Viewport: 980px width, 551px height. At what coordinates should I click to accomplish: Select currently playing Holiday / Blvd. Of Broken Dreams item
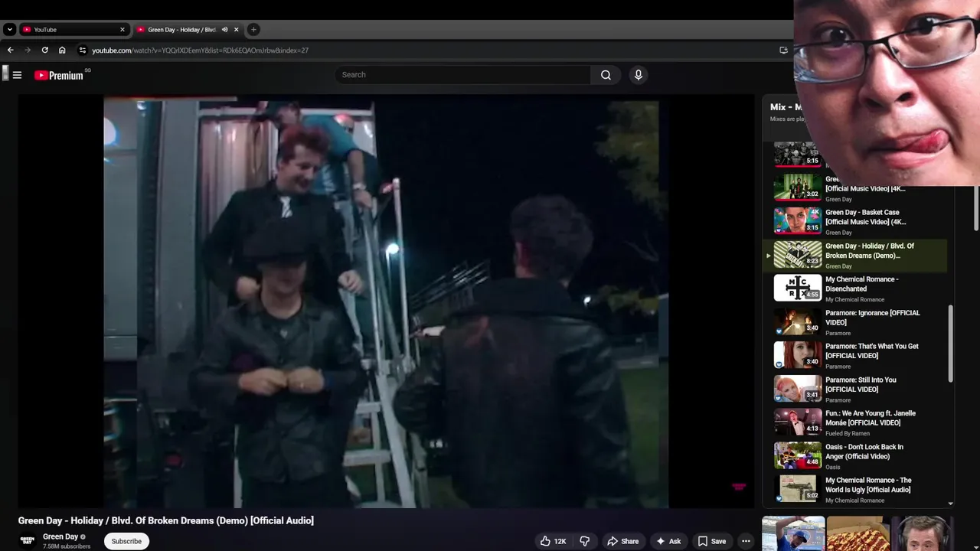coord(856,255)
